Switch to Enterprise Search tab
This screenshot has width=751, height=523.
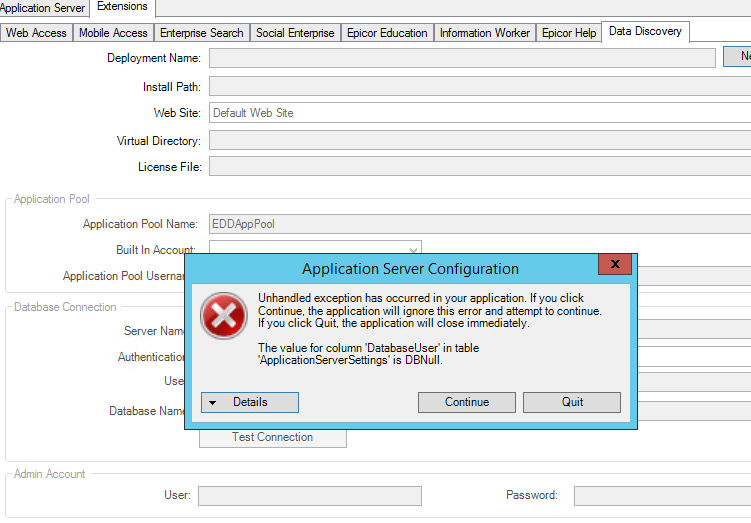(202, 33)
